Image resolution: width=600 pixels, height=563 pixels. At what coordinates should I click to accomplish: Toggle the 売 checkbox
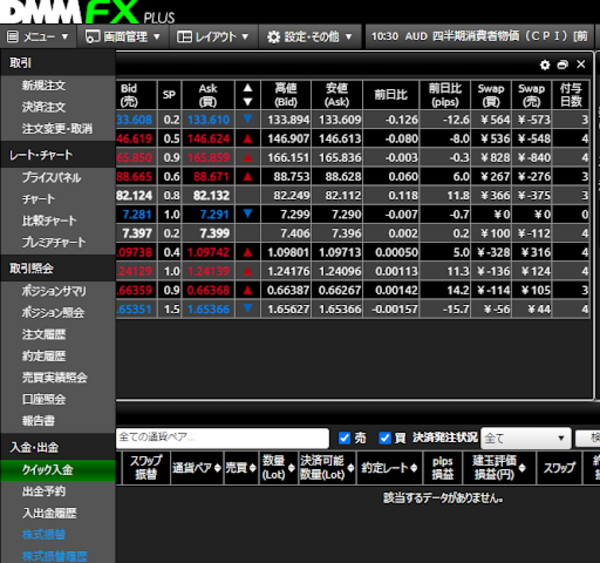[344, 438]
